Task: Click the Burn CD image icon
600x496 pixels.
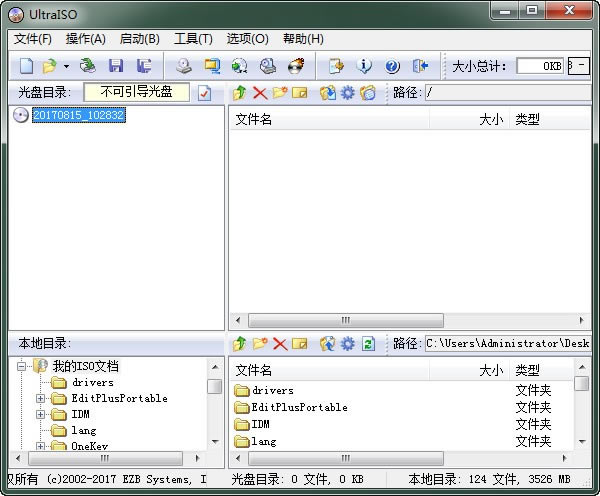Action: click(x=296, y=66)
